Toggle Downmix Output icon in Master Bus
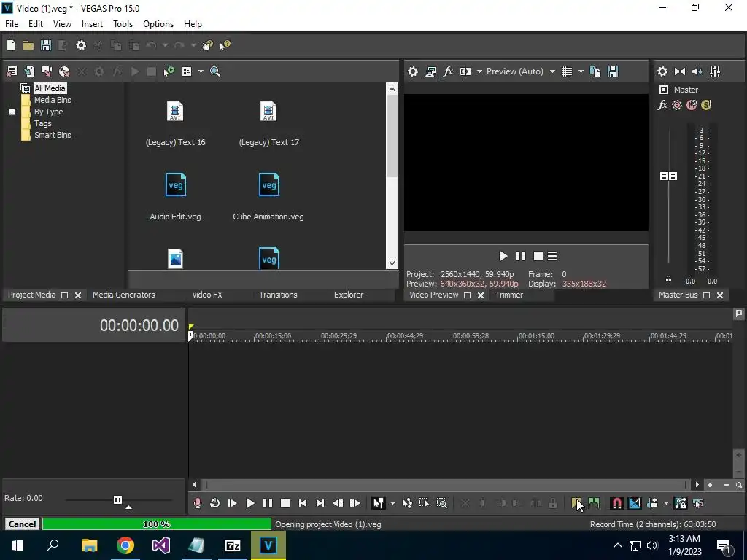Viewport: 747px width, 560px height. click(680, 71)
